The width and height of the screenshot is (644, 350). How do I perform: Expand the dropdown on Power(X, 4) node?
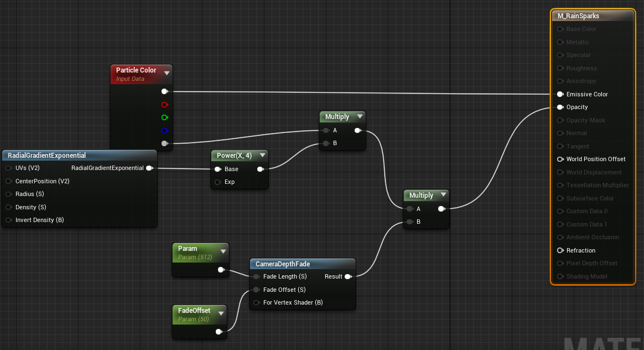[x=263, y=155]
